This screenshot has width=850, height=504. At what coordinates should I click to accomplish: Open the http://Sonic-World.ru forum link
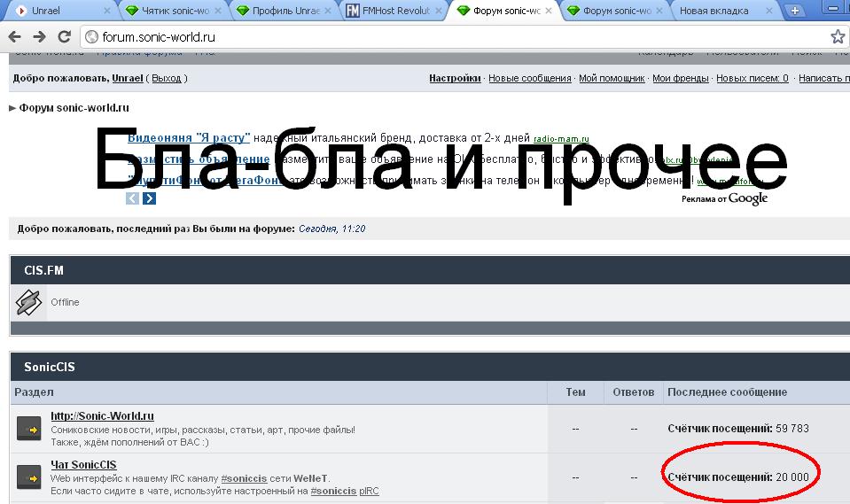coord(103,415)
